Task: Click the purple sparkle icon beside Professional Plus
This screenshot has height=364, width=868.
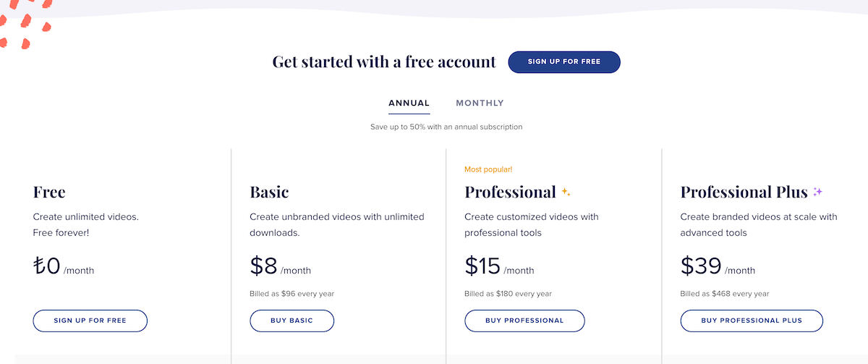Action: (x=817, y=192)
